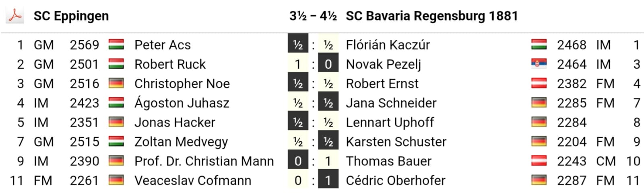
Task: View Jana Schneider's player profile
Action: [x=391, y=103]
